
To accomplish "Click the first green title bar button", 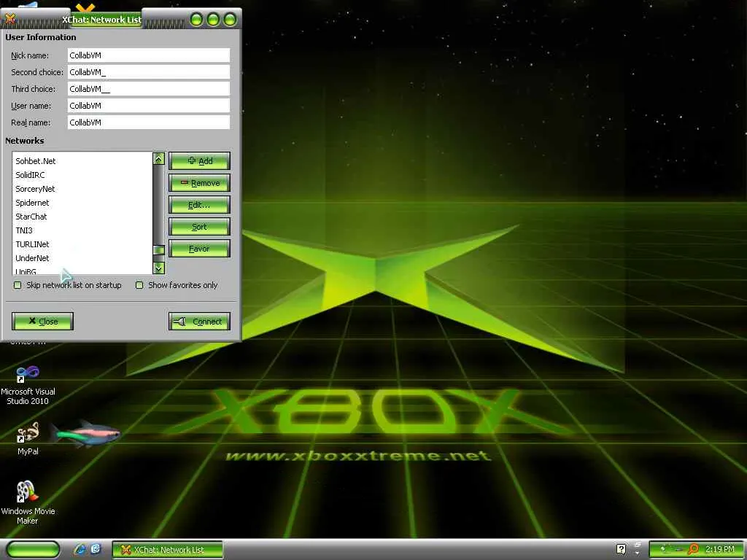I will [196, 20].
